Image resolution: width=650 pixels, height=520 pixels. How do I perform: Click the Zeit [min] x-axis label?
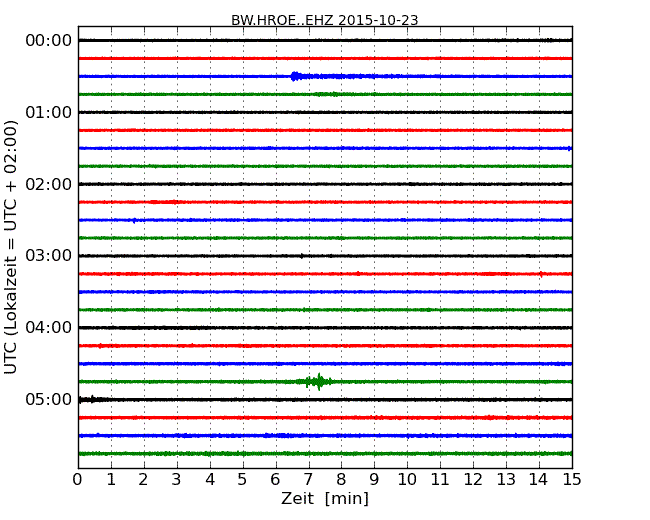(325, 498)
